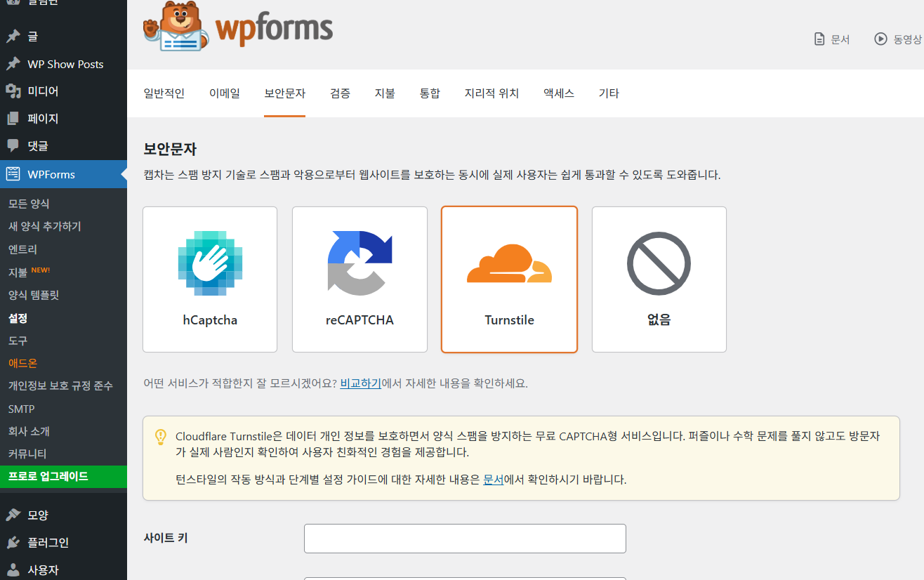
Task: Click the 문서 link in Turnstile notice
Action: pos(494,480)
